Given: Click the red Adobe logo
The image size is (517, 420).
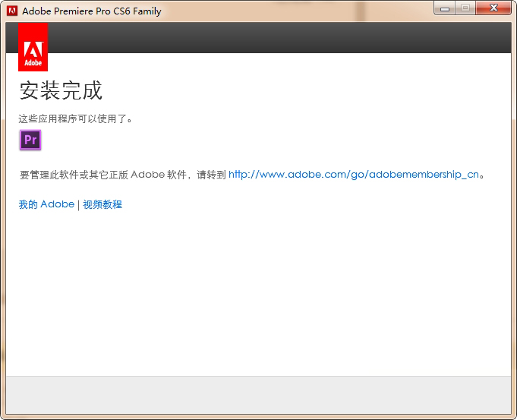Looking at the screenshot, I should click(33, 47).
